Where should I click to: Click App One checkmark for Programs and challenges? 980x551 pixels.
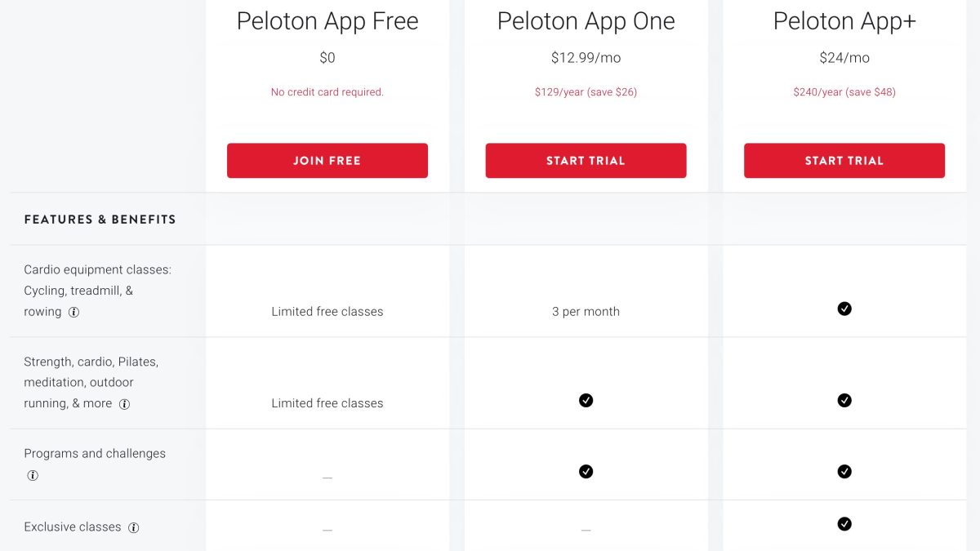click(586, 471)
